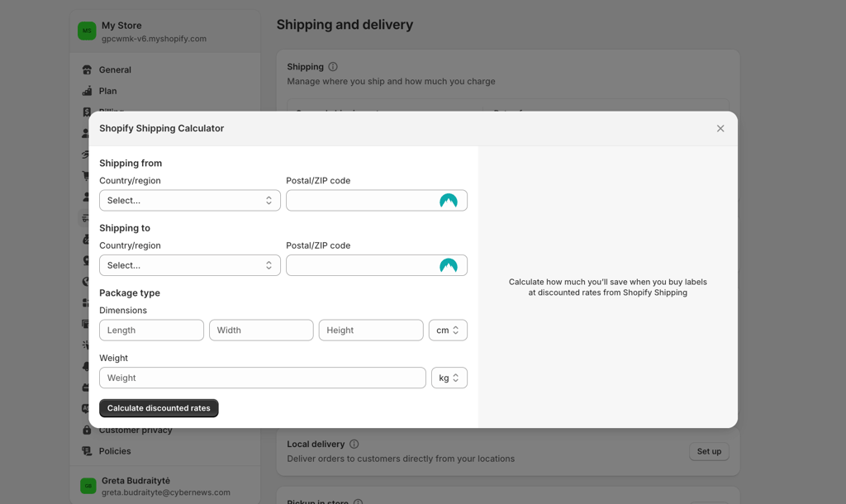Focus the Length dimension field

[152, 330]
